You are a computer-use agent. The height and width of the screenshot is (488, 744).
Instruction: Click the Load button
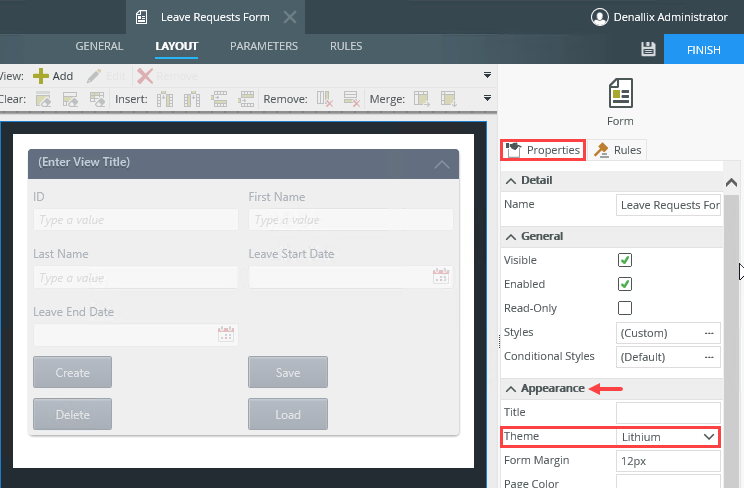pyautogui.click(x=288, y=414)
